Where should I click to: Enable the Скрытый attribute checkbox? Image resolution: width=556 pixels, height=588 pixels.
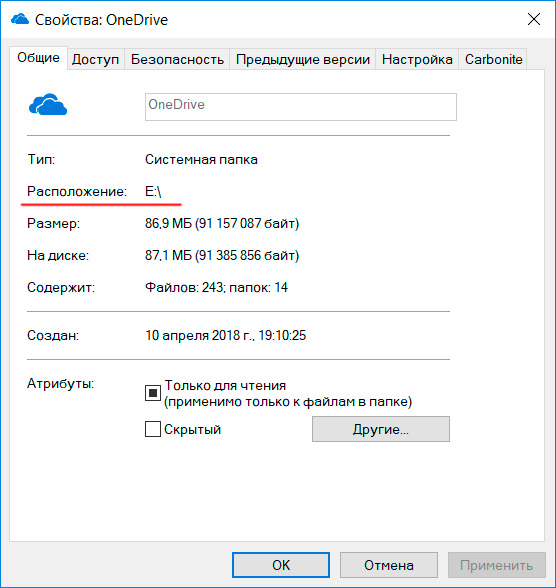[153, 429]
